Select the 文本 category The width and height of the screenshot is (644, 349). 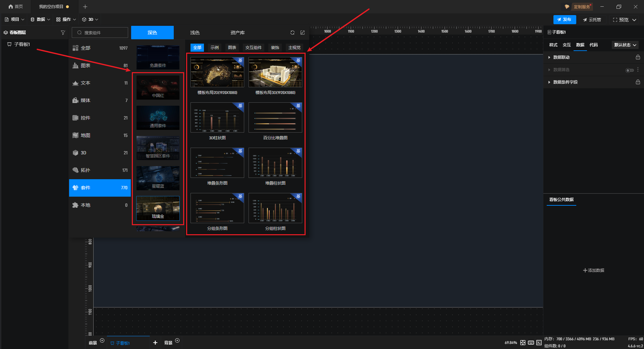pos(100,83)
